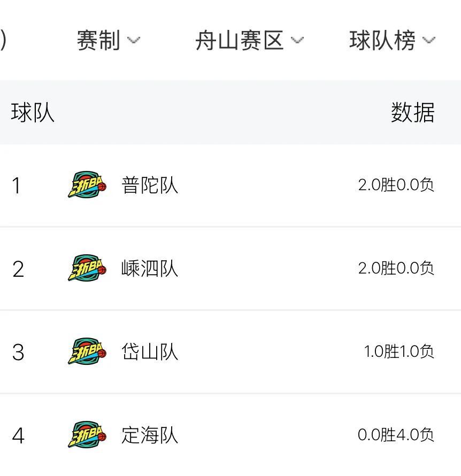461x476 pixels.
Task: Open the 嵊泗队 team name
Action: [150, 268]
